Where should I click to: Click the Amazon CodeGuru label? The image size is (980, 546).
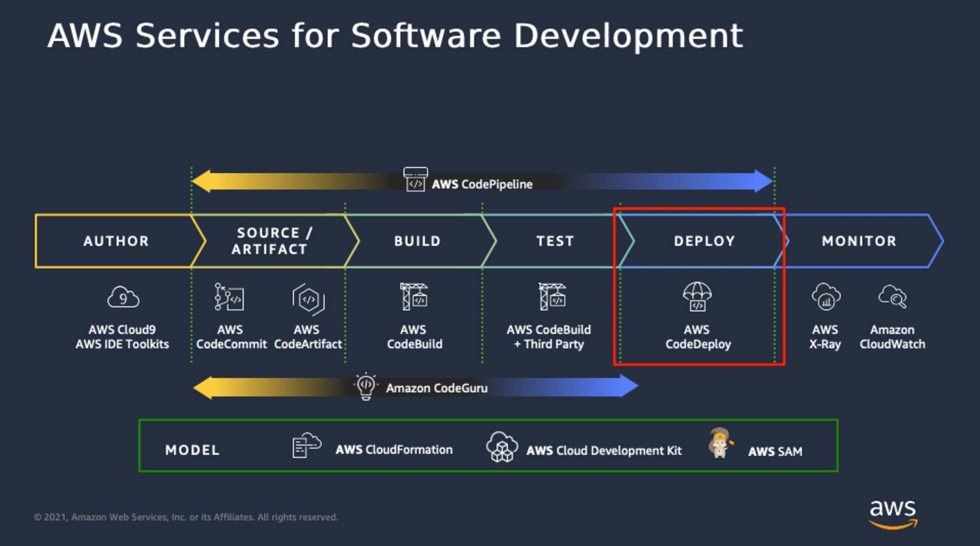tap(437, 388)
